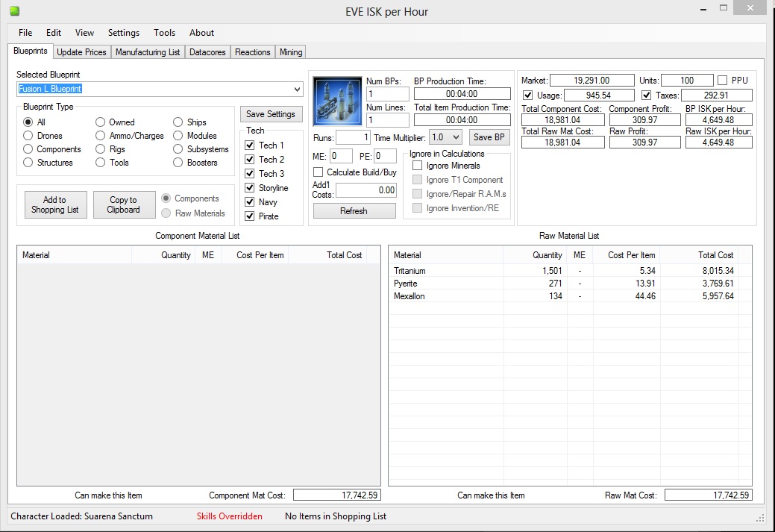Switch to the Update Prices tab
775x532 pixels.
point(81,52)
